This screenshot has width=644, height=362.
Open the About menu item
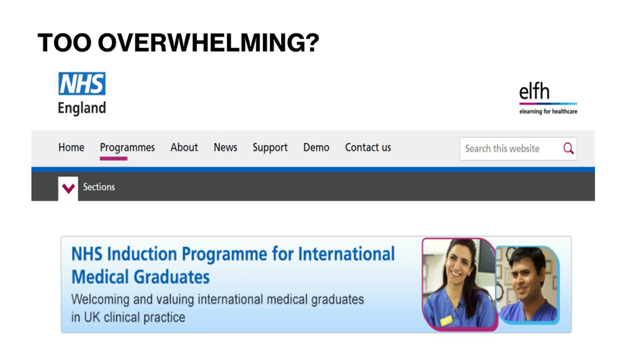pos(184,147)
